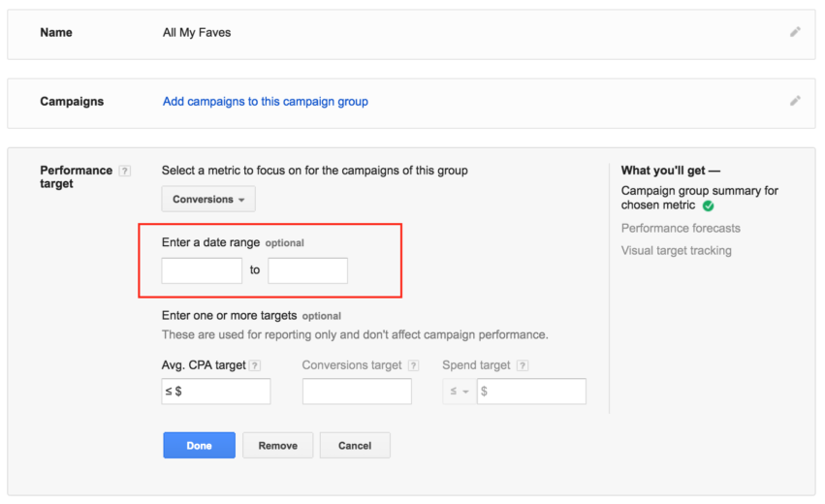
Task: Click the Avg. CPA target input
Action: tap(216, 391)
